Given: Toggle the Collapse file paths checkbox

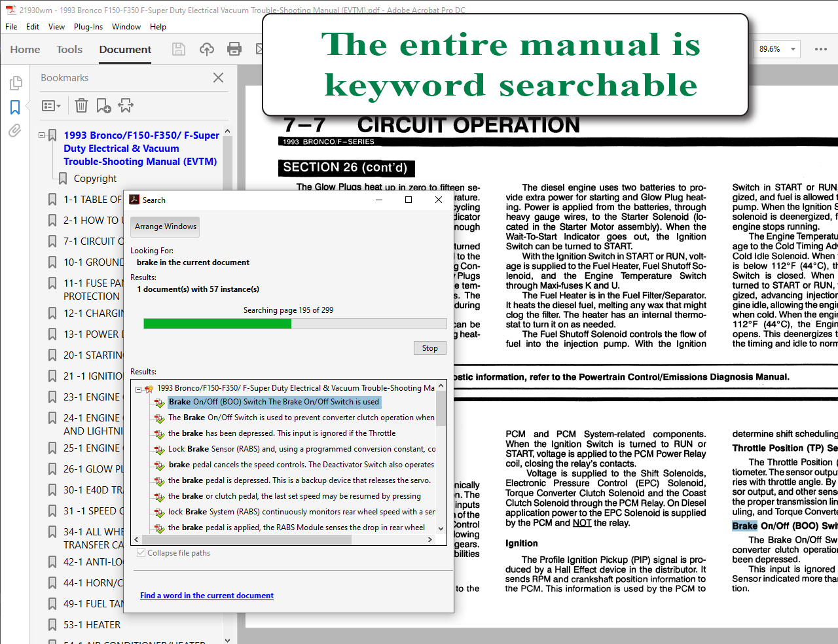Looking at the screenshot, I should (x=141, y=553).
